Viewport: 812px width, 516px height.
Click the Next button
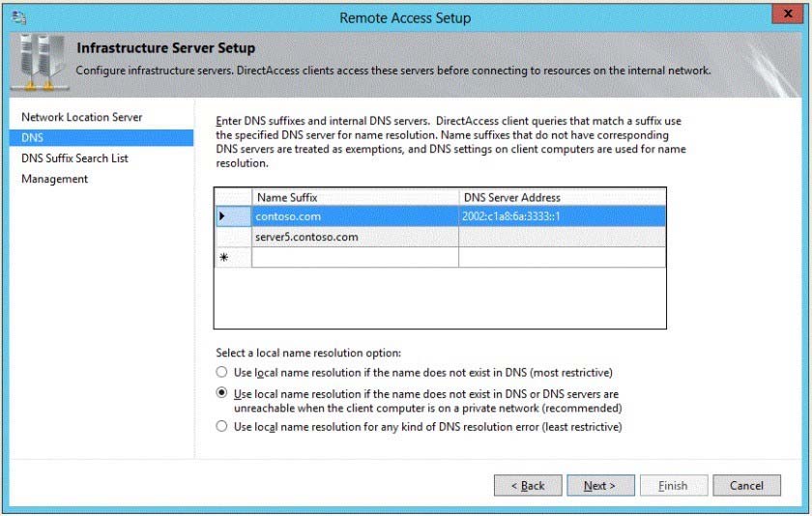pyautogui.click(x=600, y=485)
